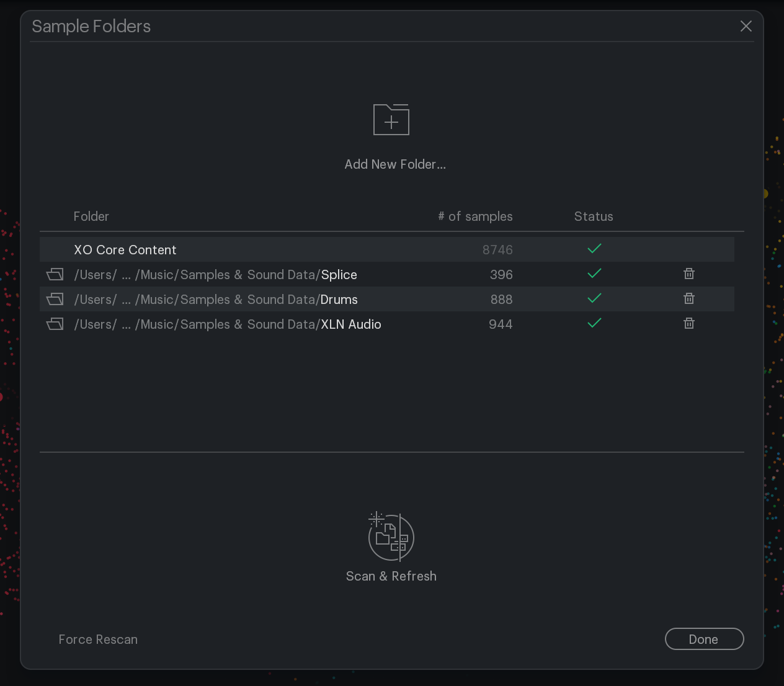Click the sample count 8746
This screenshot has height=686, width=784.
497,250
